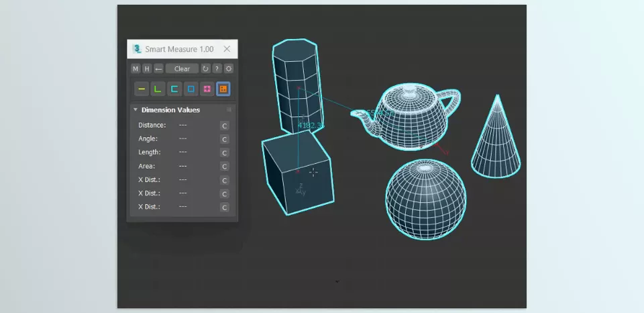Open settings with the gear icon
Image resolution: width=644 pixels, height=313 pixels.
click(229, 69)
